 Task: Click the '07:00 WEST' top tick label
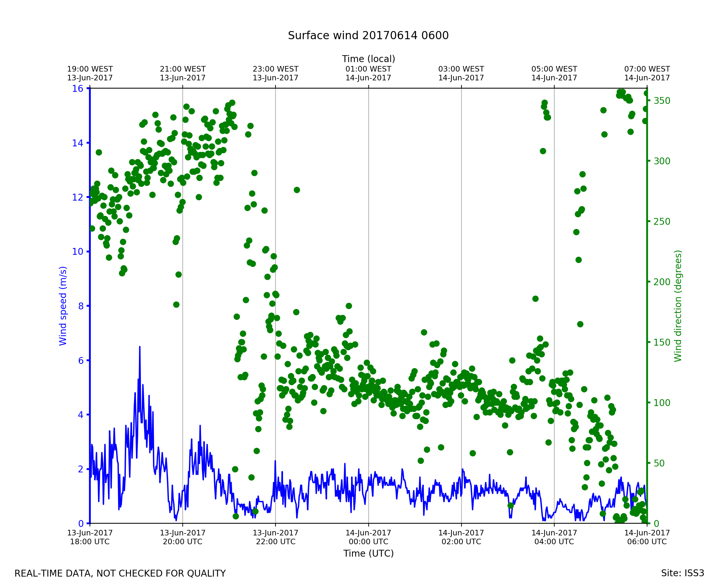[647, 70]
